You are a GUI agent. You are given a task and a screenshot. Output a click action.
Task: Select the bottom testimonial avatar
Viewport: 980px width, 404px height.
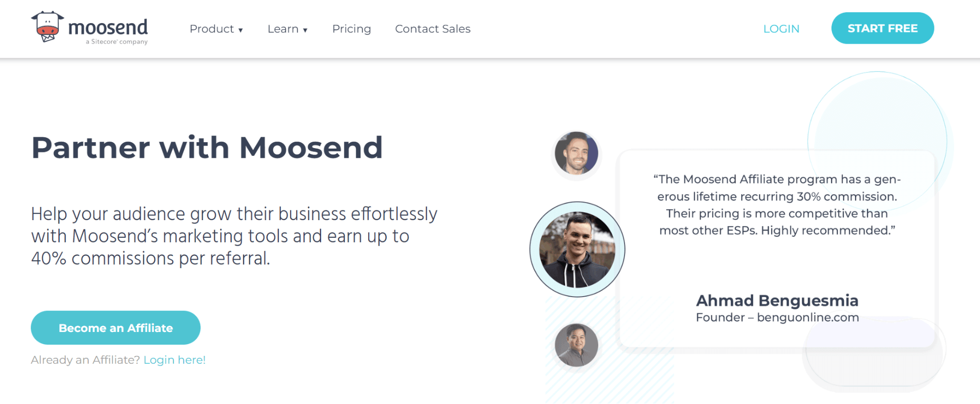point(576,345)
